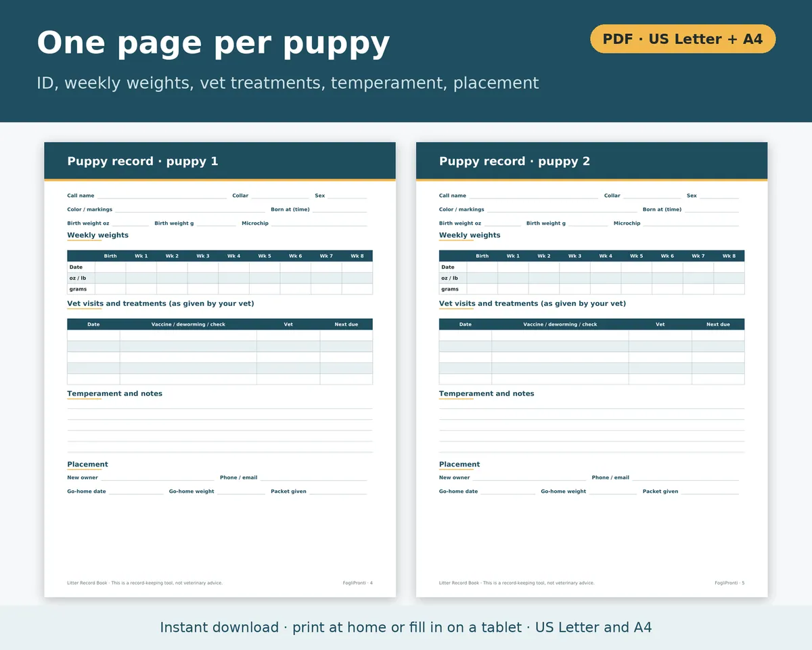Click the Birth weight oz field on puppy 1 page
Screen dimensions: 812x650
tap(131, 223)
